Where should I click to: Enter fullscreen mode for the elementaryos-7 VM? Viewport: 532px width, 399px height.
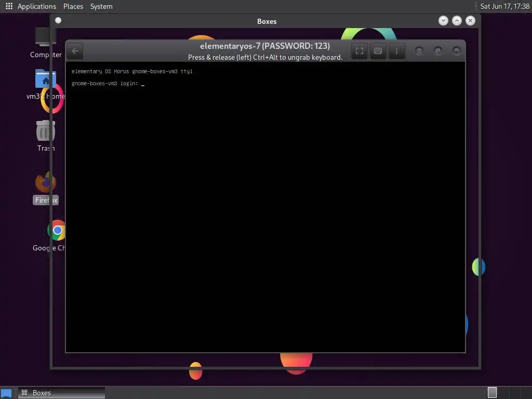coord(360,51)
